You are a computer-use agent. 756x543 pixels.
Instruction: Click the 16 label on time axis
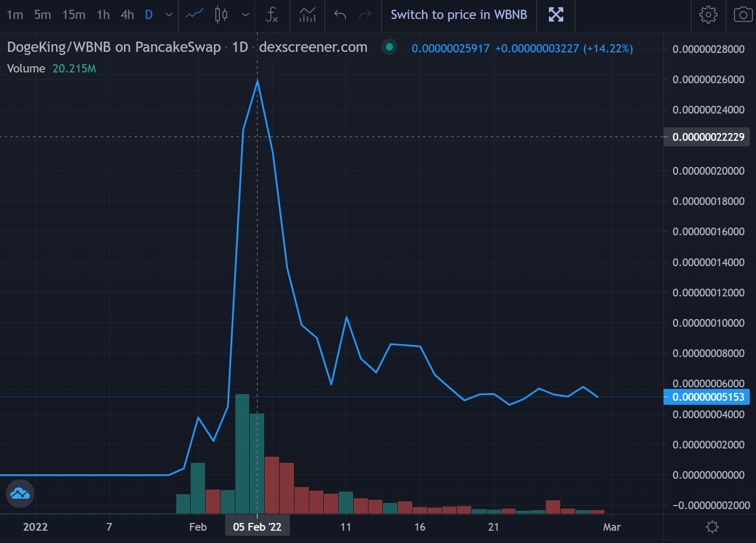click(x=420, y=527)
